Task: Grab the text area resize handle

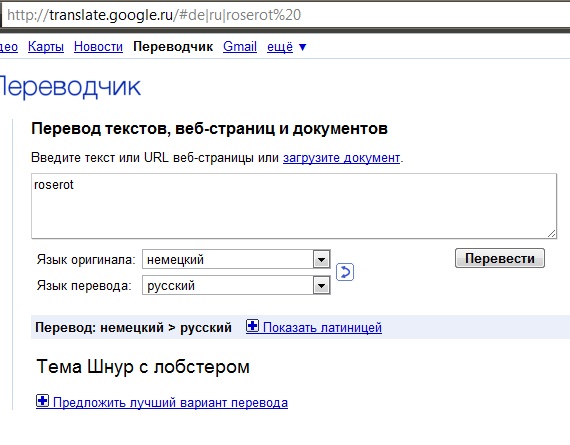Action: [551, 234]
